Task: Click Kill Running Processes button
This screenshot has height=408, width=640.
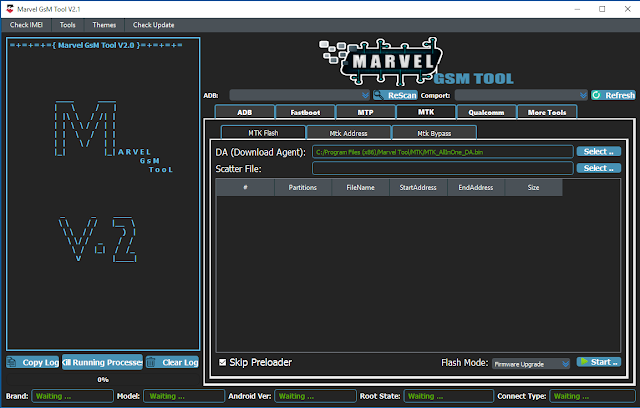Action: click(x=102, y=362)
